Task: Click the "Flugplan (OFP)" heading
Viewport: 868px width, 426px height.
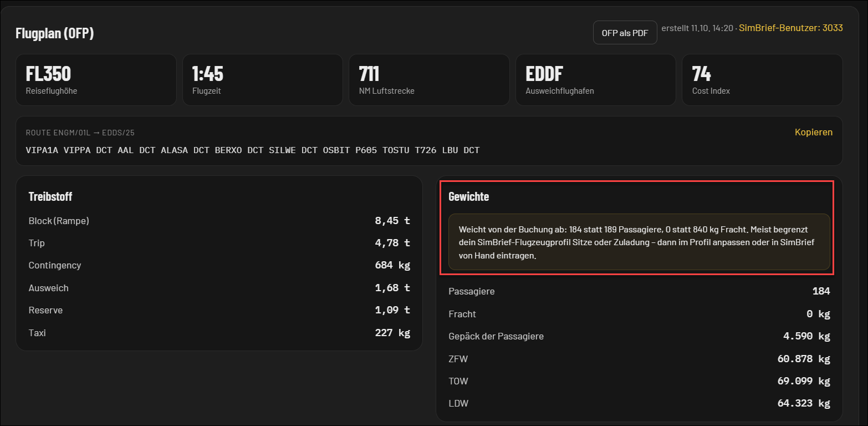Action: click(x=55, y=33)
